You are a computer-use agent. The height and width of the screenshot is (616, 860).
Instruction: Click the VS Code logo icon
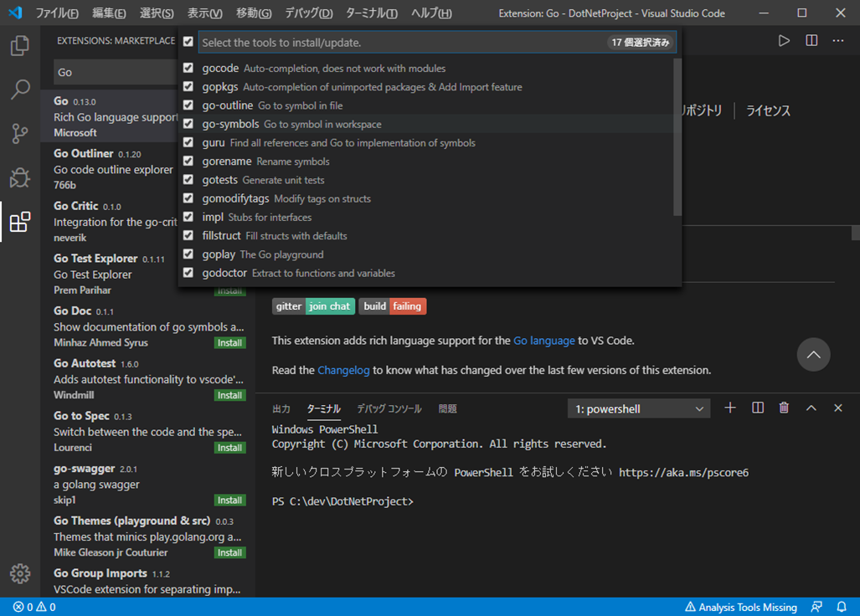[15, 13]
